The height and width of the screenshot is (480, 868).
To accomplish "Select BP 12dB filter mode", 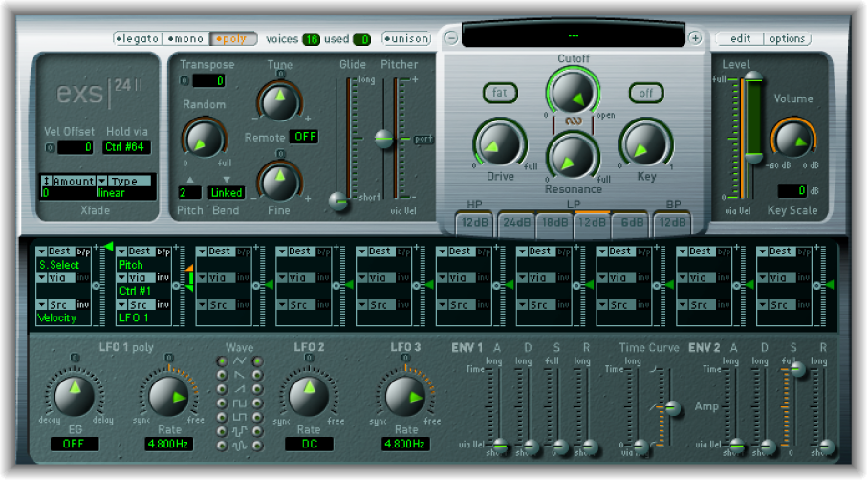I will [672, 222].
